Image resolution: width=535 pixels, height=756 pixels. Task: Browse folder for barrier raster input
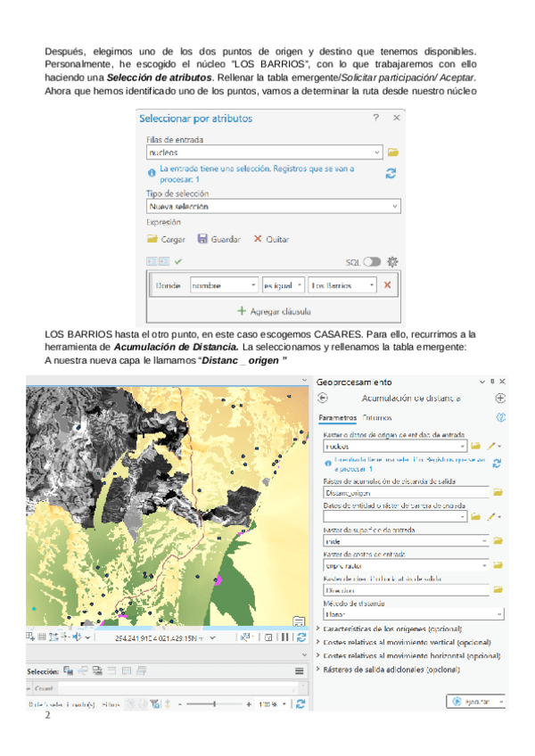click(x=475, y=516)
